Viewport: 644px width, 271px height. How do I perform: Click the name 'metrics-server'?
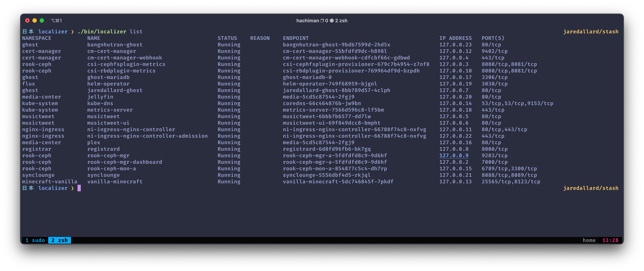[110, 110]
